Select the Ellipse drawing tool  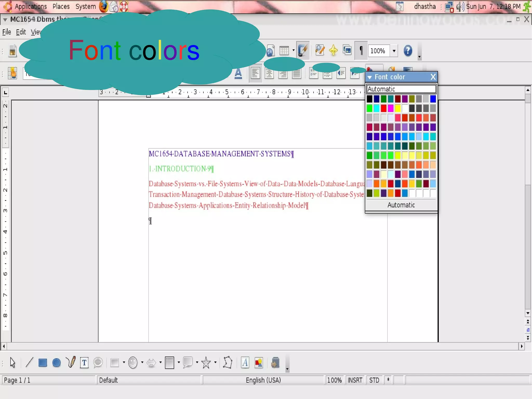coord(56,362)
